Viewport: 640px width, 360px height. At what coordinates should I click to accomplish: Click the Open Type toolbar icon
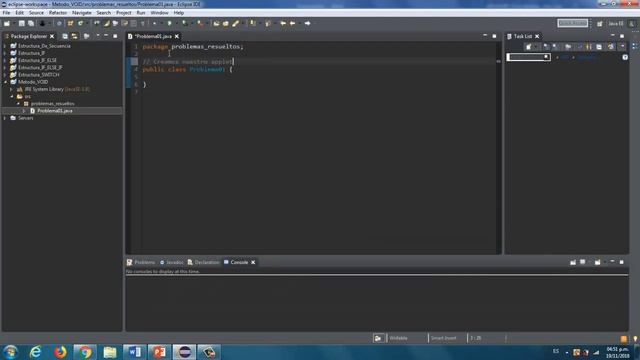(216, 24)
